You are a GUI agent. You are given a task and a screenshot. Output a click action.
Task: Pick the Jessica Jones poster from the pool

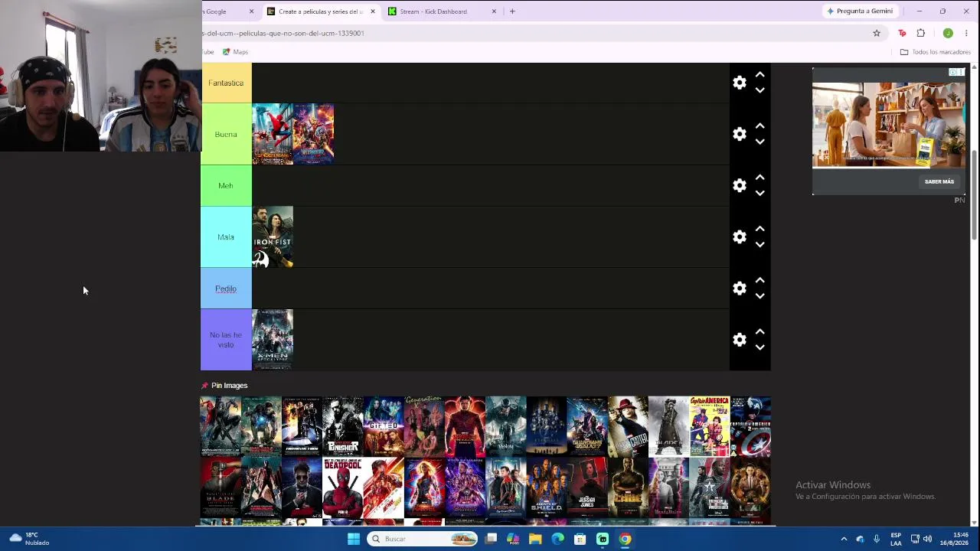(587, 487)
